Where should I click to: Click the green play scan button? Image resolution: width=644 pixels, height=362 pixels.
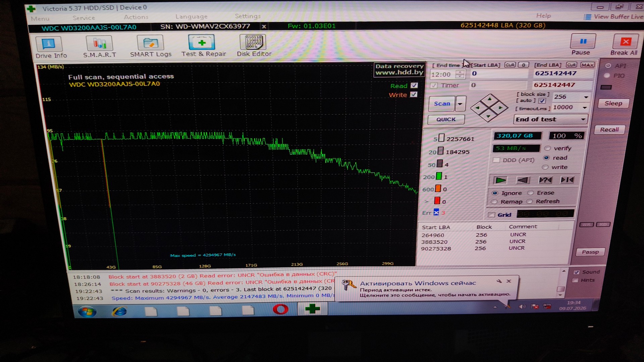[x=500, y=180]
